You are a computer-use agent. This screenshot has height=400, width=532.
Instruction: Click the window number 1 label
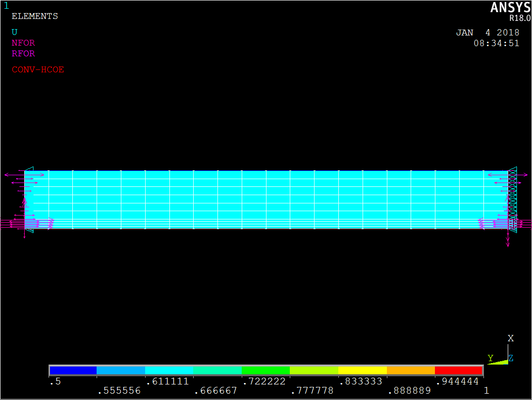coord(6,6)
